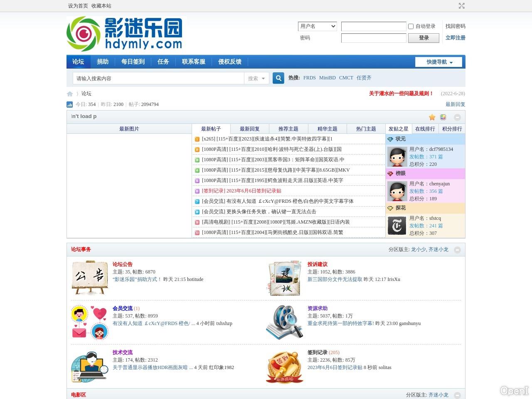Click the blue magnifier search button
Viewport: 532px width, 399px height.
click(278, 78)
